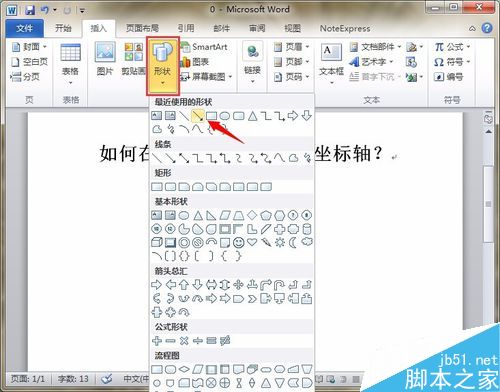Switch to the References (引用) tab
This screenshot has height=392, width=500.
[x=186, y=28]
